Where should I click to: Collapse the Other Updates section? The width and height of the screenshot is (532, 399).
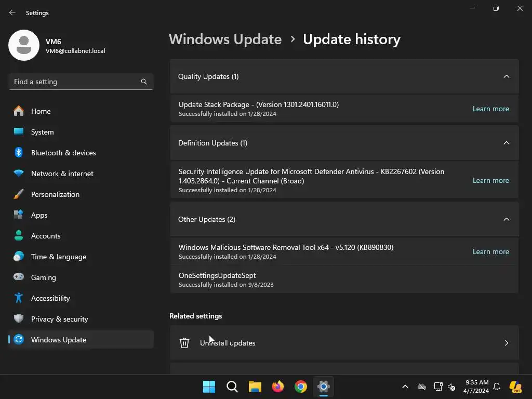pyautogui.click(x=506, y=219)
